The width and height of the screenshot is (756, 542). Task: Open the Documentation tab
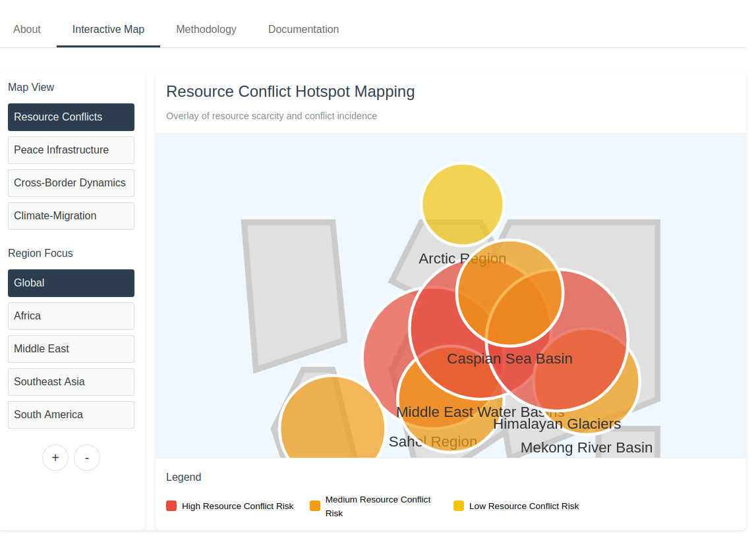tap(303, 30)
